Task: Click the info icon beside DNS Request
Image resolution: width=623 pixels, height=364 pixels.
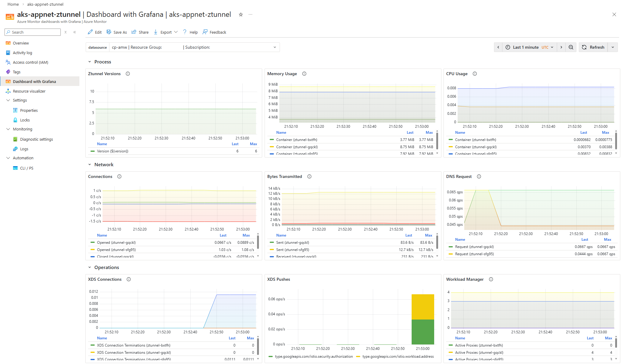Action: click(x=479, y=176)
